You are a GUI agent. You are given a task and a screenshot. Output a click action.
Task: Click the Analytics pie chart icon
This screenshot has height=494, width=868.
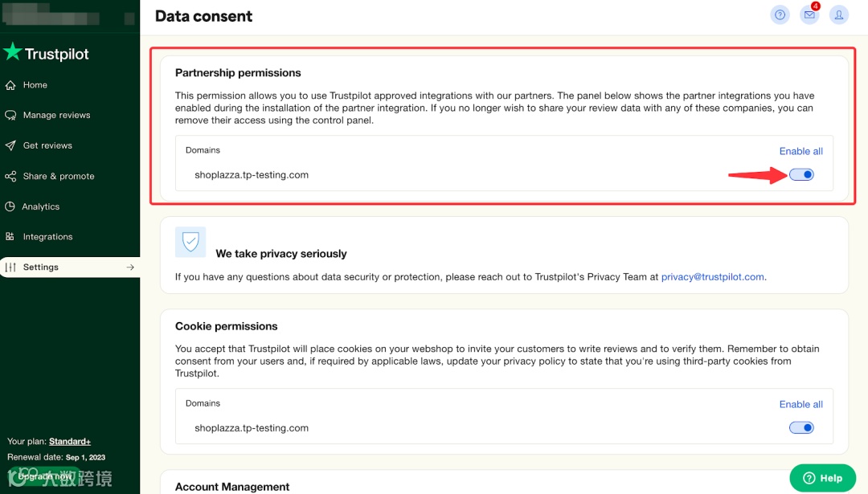click(10, 207)
